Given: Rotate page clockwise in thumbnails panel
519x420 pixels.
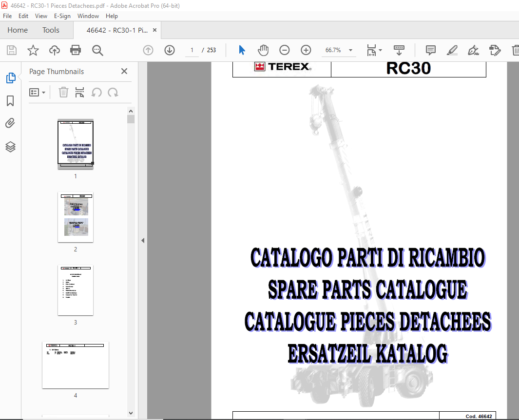Looking at the screenshot, I should pos(113,93).
